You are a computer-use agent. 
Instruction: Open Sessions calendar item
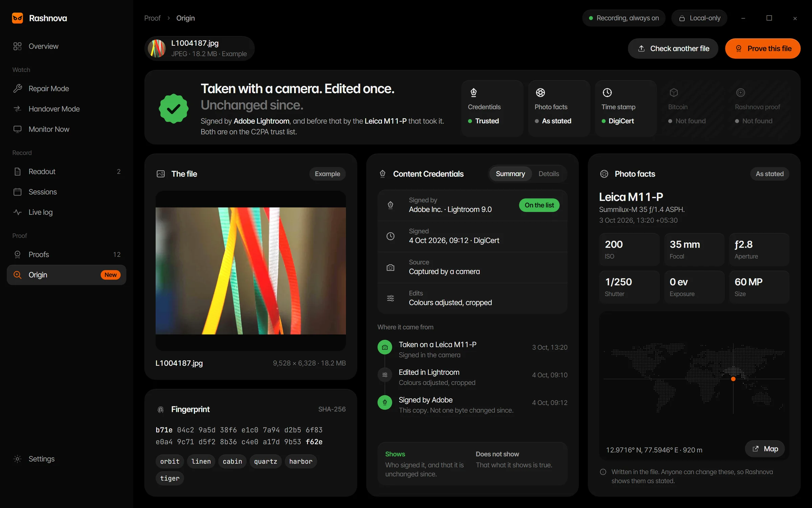[67, 192]
